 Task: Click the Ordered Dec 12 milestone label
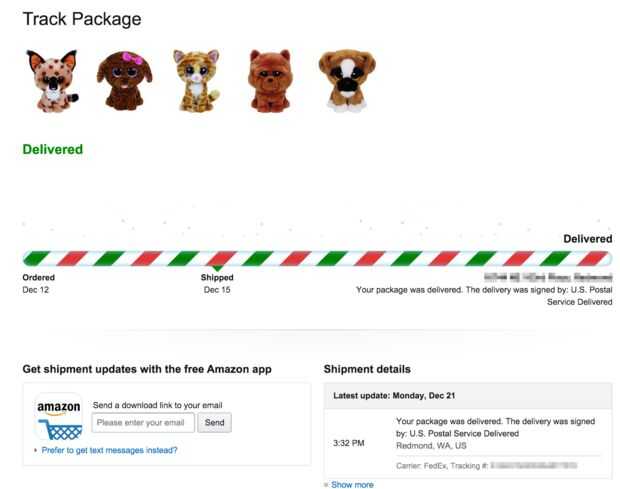coord(38,283)
